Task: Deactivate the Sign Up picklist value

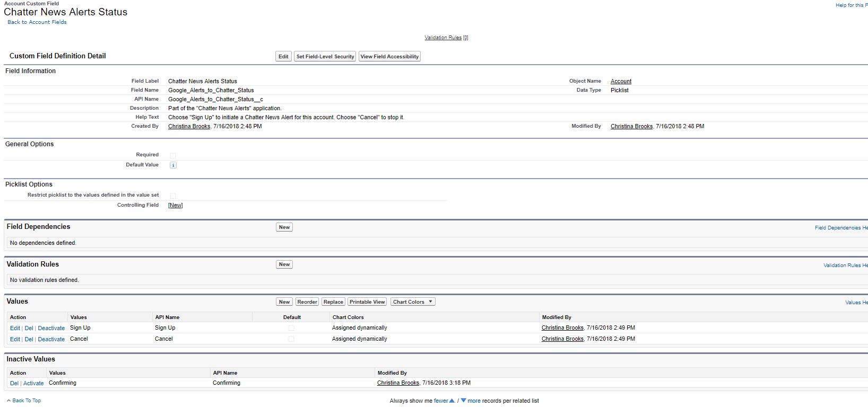Action: [51, 329]
